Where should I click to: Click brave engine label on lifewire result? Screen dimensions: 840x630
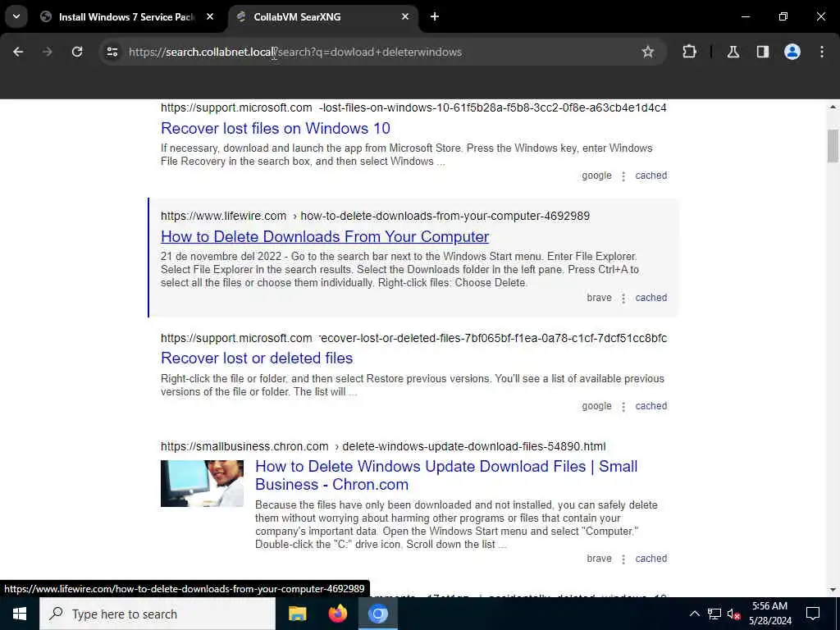click(599, 298)
